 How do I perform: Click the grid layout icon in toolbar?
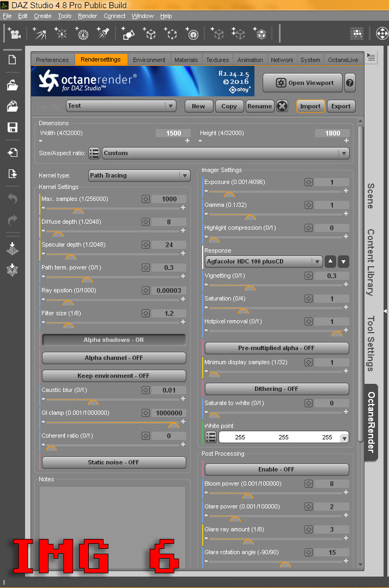click(357, 33)
